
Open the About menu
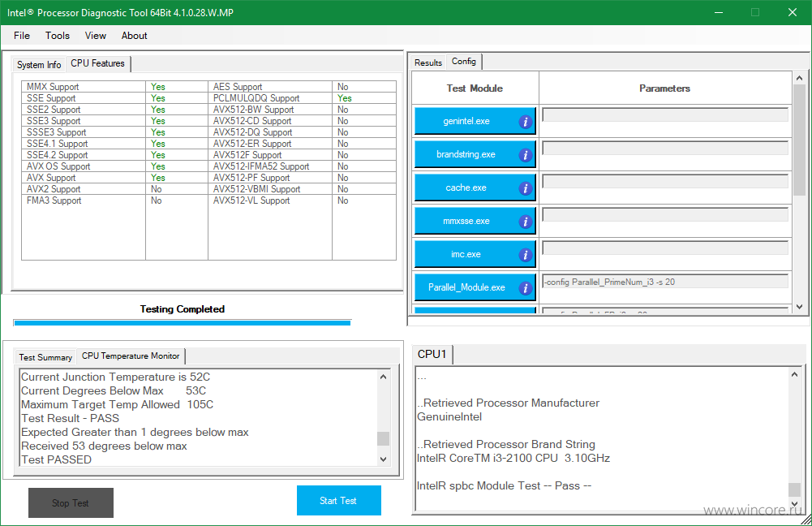coord(134,36)
